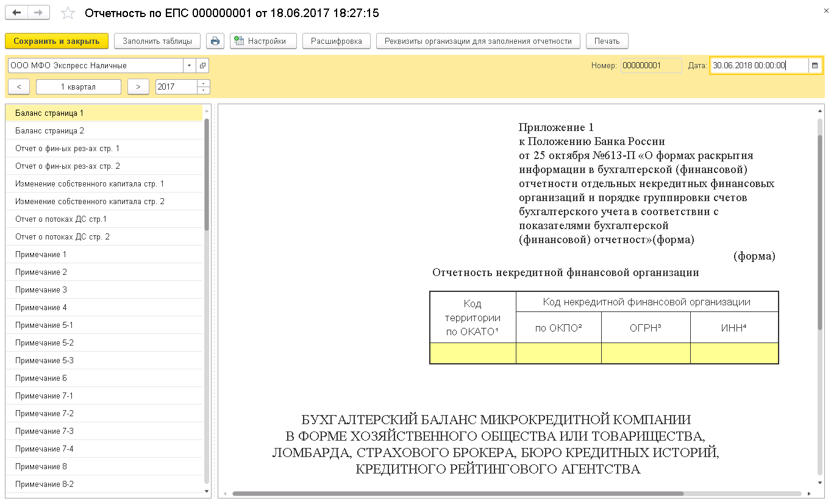
Task: Click section list scroll up arrow
Action: (207, 110)
